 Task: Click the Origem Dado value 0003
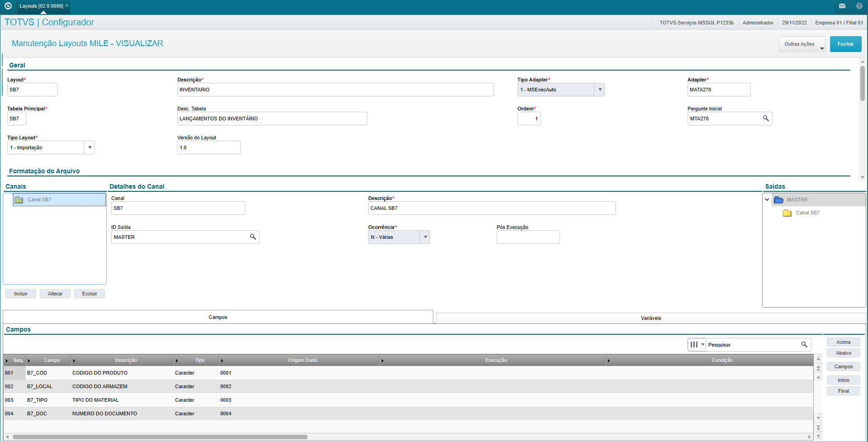[226, 400]
